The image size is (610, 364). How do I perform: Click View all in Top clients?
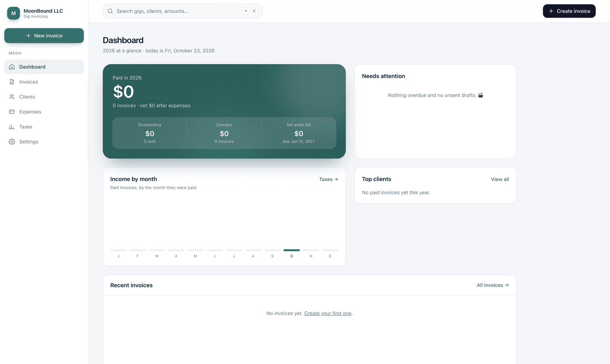(x=500, y=179)
